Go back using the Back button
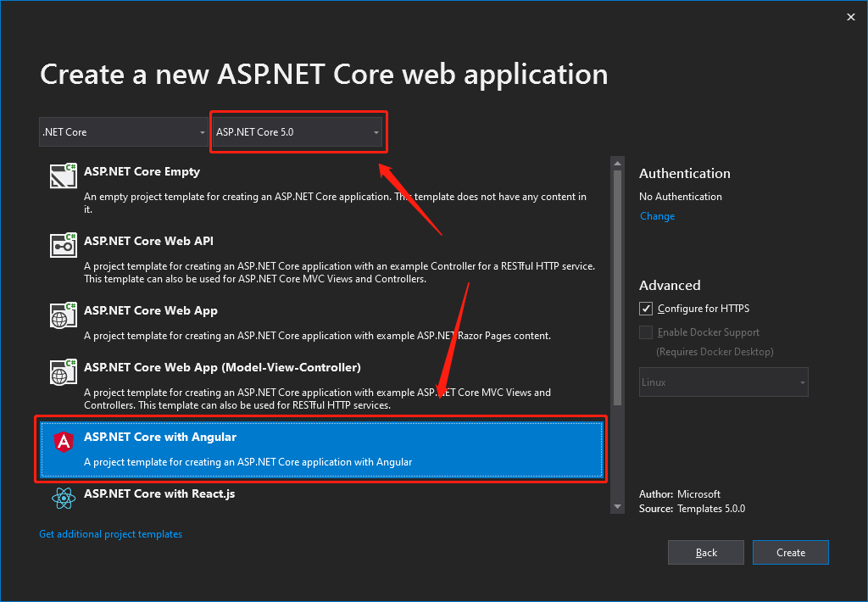Screen dimensions: 868x602 tap(706, 553)
